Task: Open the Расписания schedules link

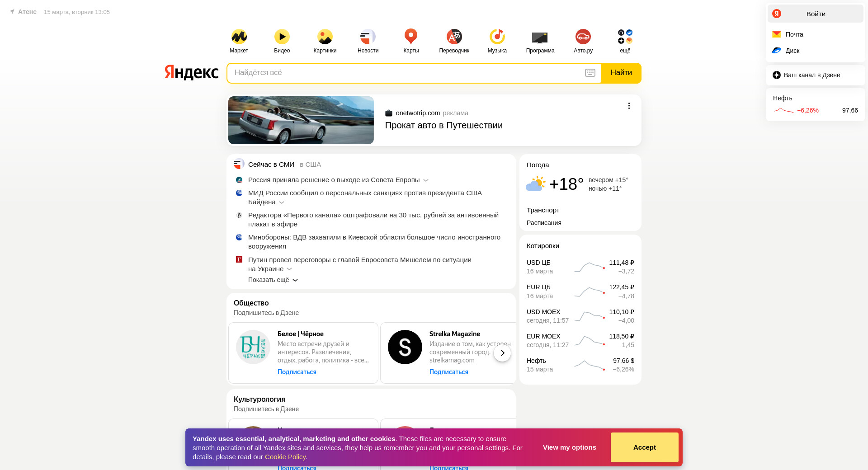Action: (544, 223)
